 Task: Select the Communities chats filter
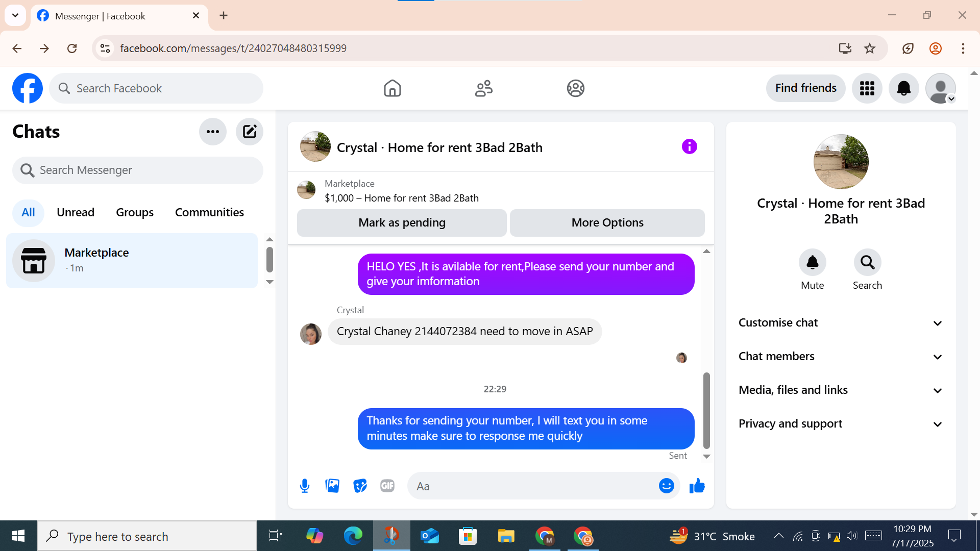pyautogui.click(x=209, y=213)
